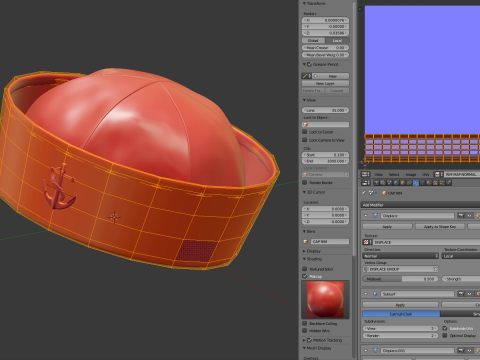Collapse the 3D Cursor panel
The height and width of the screenshot is (360, 480).
pos(304,192)
